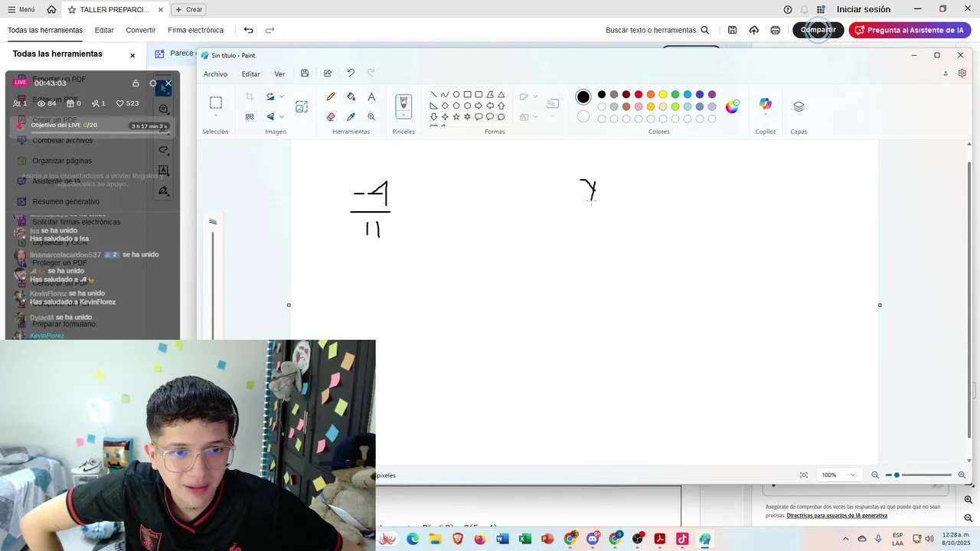Select the Color picker eyedropper tool
The image size is (980, 551).
point(351,117)
